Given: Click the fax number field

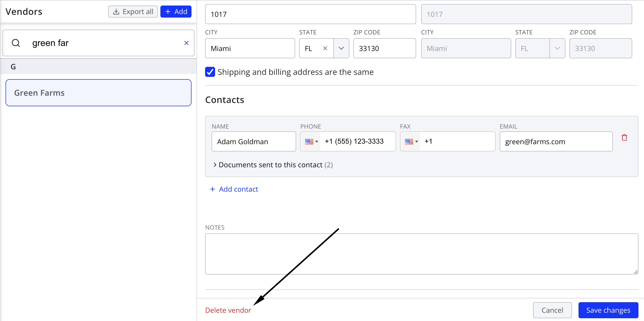Looking at the screenshot, I should click(457, 141).
